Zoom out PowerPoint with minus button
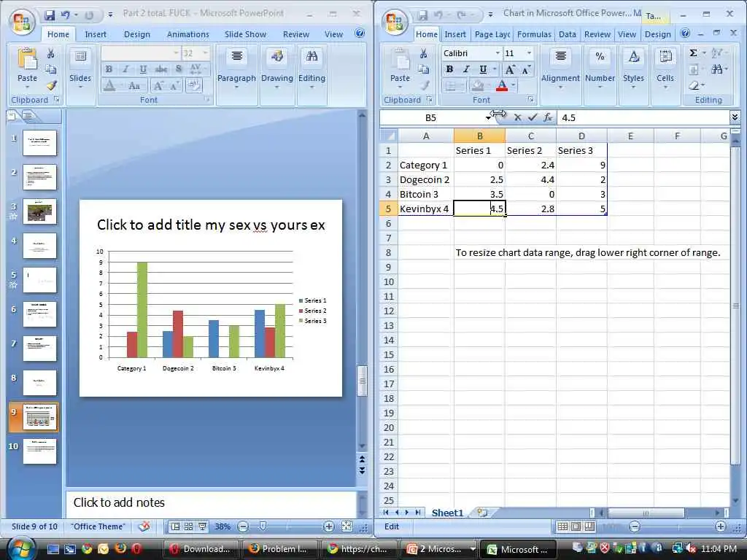 (x=243, y=526)
